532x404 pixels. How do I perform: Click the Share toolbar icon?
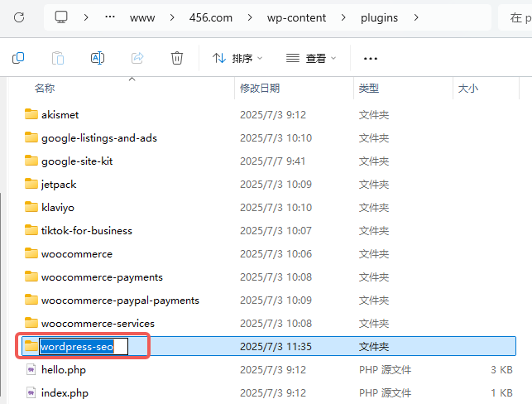tap(137, 58)
